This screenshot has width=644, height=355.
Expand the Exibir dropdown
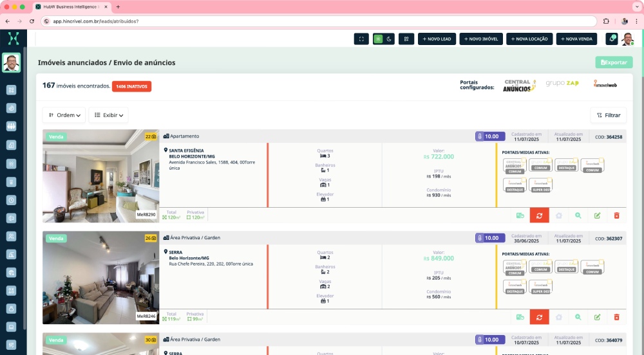tap(108, 115)
